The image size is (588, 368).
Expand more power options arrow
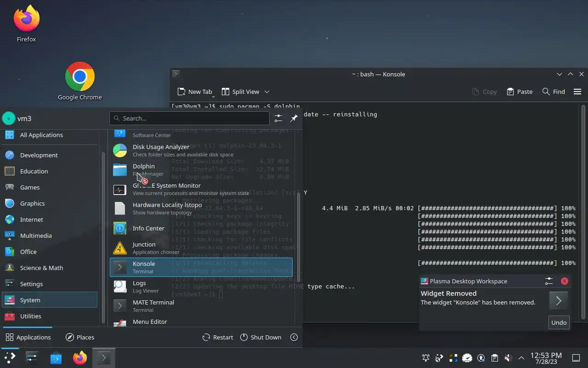tap(294, 337)
